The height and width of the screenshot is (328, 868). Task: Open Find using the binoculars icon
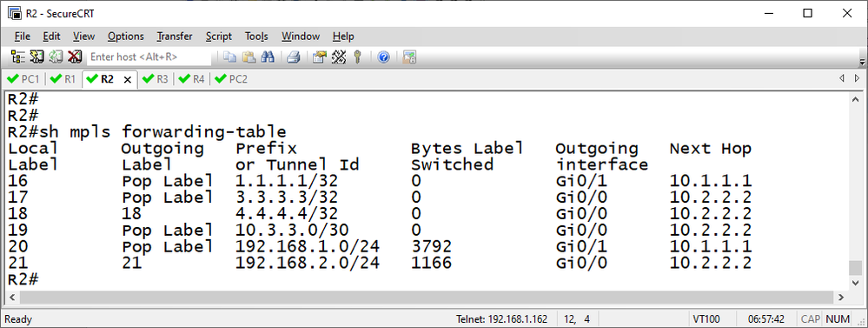[268, 57]
